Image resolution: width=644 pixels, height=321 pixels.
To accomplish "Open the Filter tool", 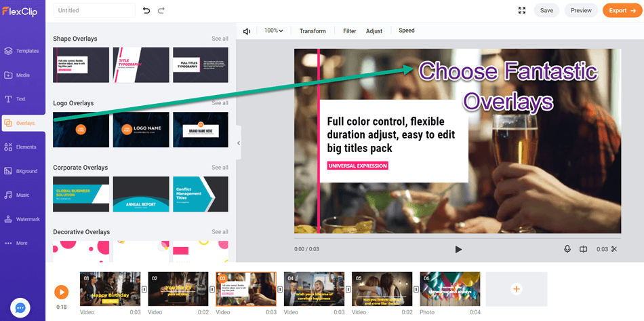I will point(350,31).
